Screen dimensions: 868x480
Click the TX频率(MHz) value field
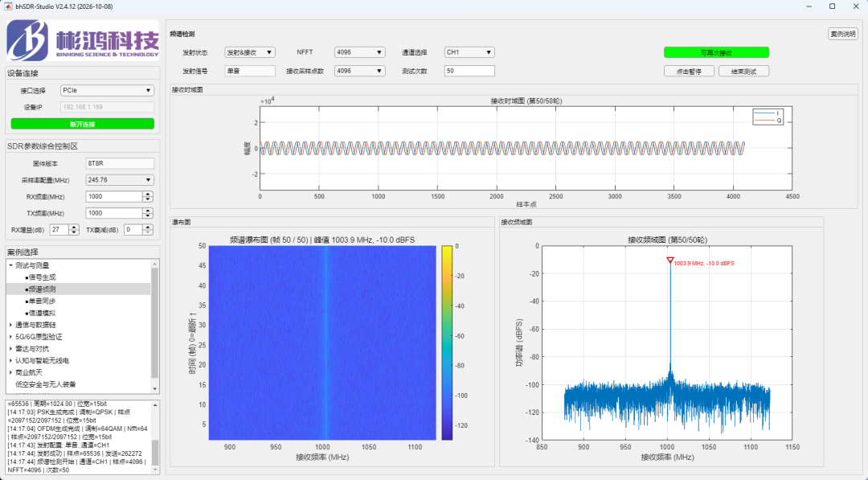click(x=115, y=213)
